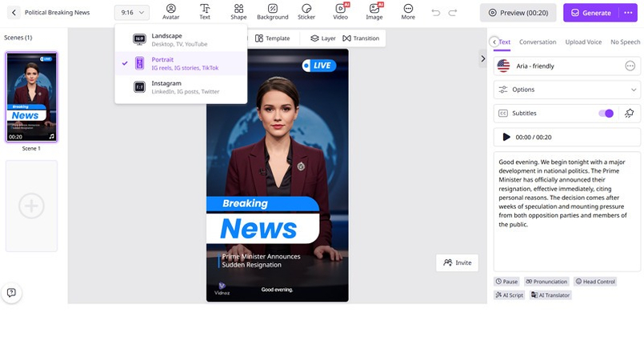Click the Invite button
The height and width of the screenshot is (360, 644).
tap(457, 262)
